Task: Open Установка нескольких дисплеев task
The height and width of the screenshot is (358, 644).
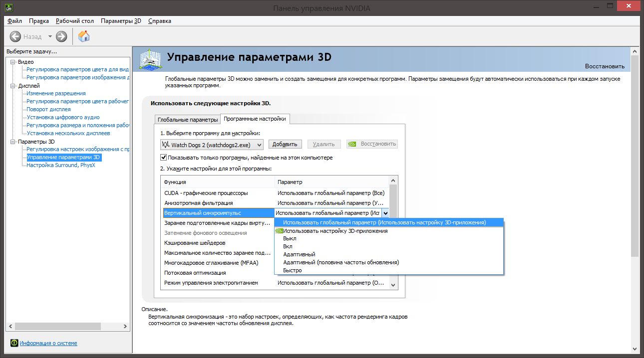Action: (x=68, y=133)
